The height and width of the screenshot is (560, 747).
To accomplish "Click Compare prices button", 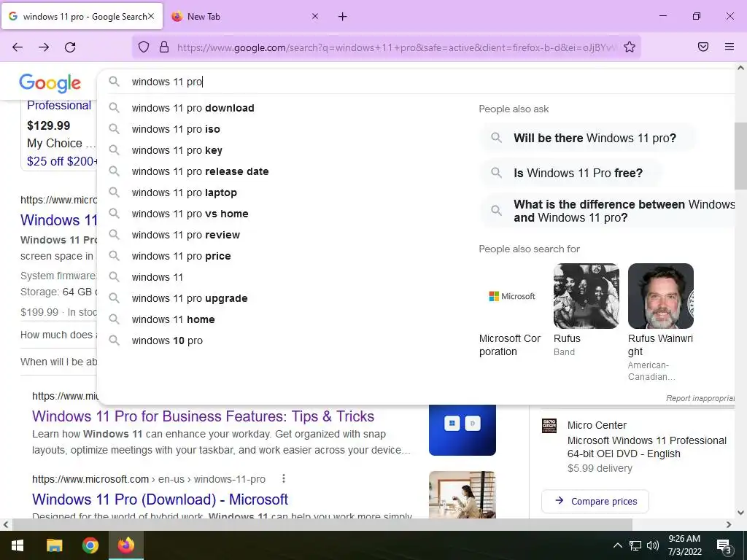I will point(595,501).
